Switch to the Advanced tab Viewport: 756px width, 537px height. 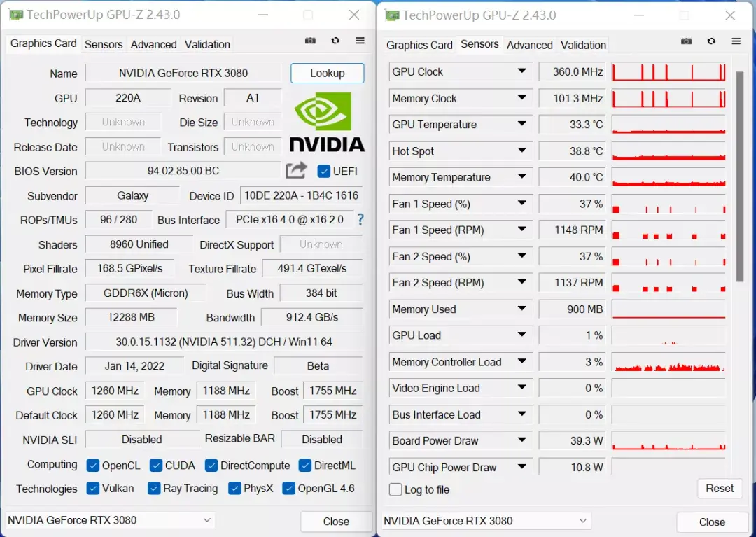click(153, 44)
